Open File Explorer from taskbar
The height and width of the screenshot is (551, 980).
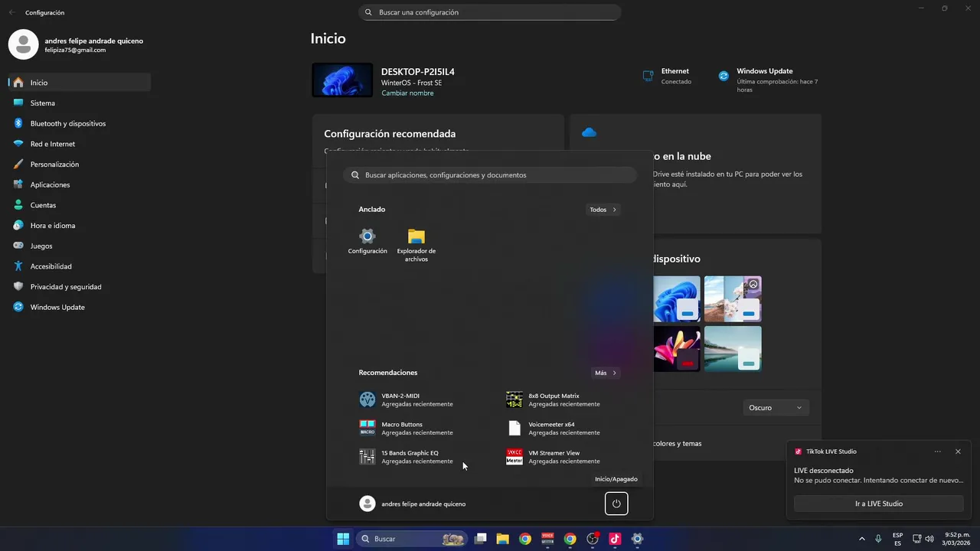(x=502, y=539)
